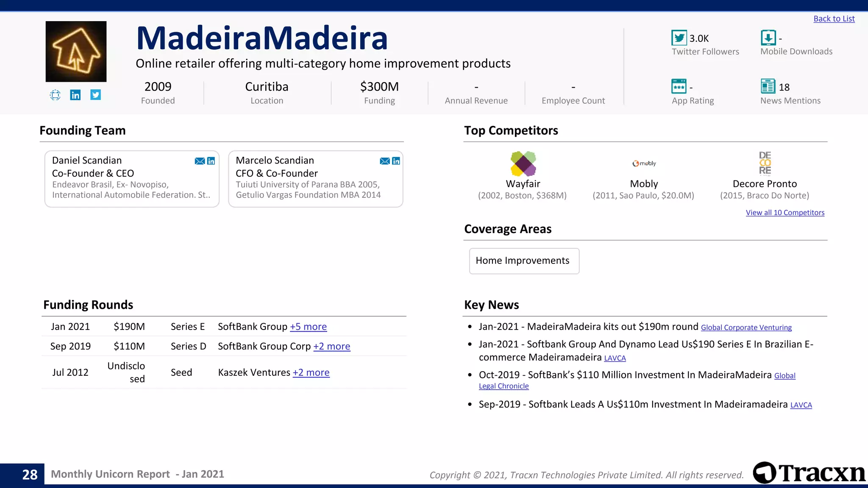Click the Mobly competitor logo
The image size is (868, 488).
644,164
